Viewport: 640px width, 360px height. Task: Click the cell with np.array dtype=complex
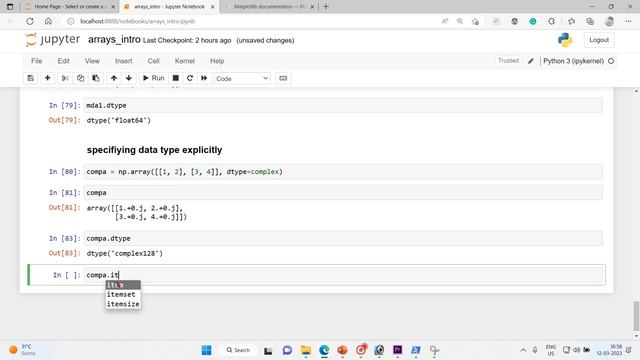(x=343, y=172)
